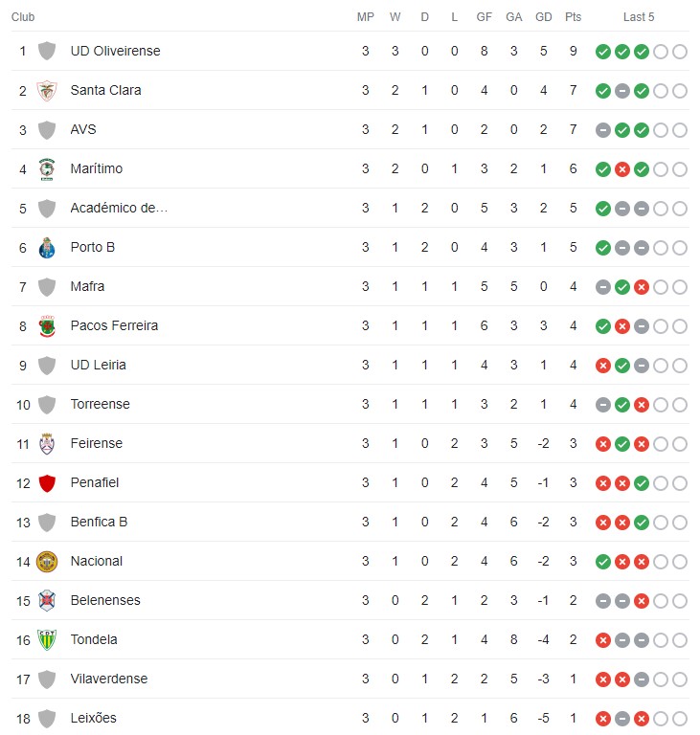This screenshot has height=735, width=700.
Task: Open the Benfica B team page
Action: (99, 523)
